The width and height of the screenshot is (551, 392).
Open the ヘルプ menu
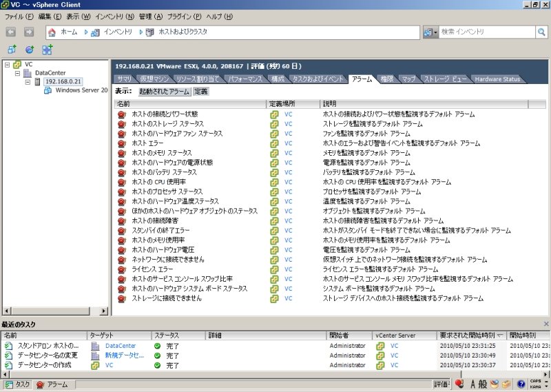click(219, 17)
